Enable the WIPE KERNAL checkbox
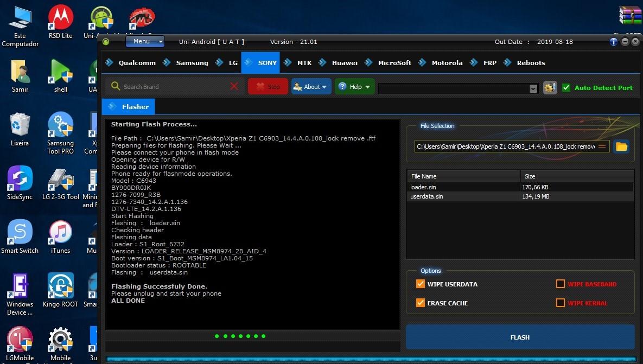643x364 pixels. click(560, 303)
